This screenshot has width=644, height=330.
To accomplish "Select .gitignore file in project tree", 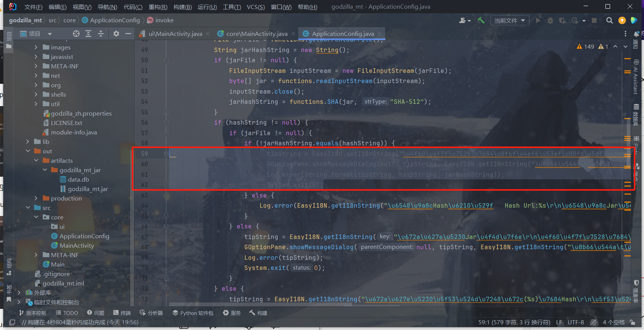I will (x=56, y=274).
